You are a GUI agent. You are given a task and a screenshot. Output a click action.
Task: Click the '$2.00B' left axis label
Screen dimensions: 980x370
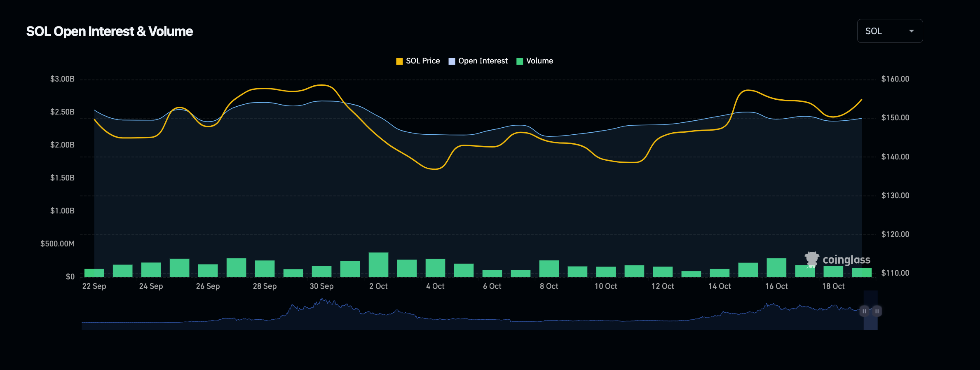(x=62, y=145)
